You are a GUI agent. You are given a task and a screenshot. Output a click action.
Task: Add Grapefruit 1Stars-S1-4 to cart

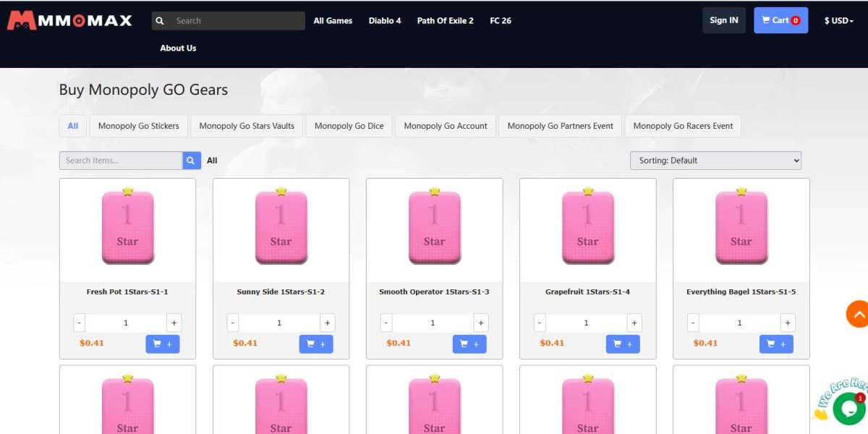click(623, 344)
